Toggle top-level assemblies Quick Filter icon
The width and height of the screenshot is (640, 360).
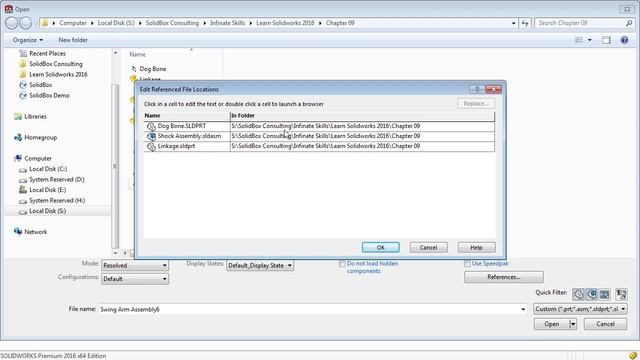click(x=621, y=294)
